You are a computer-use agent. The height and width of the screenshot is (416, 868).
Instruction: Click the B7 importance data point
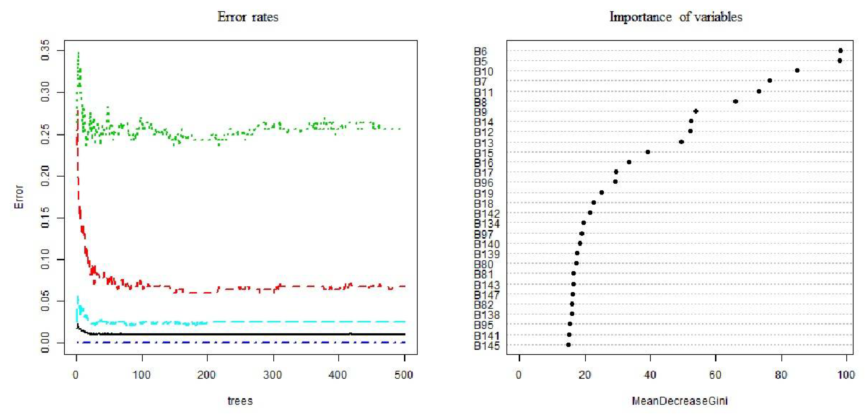coord(770,80)
